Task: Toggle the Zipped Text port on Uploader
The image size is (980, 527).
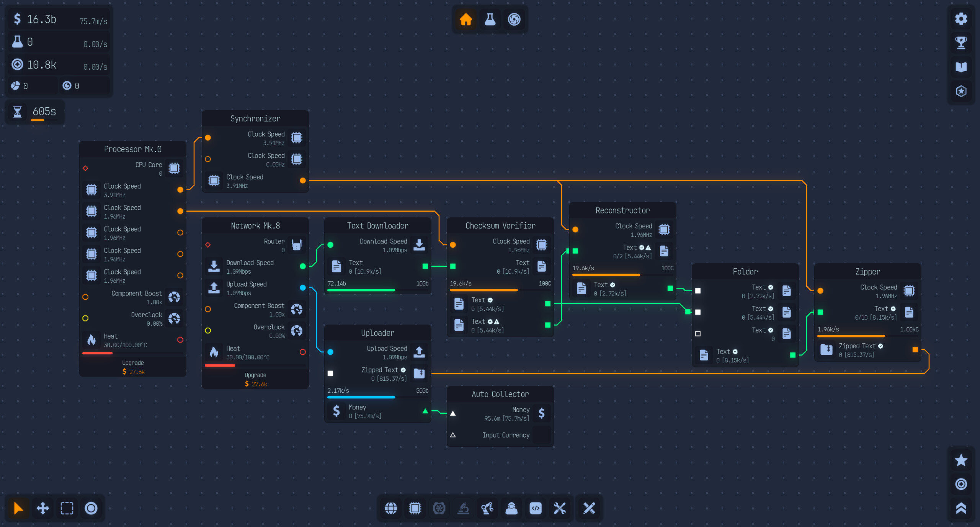Action: [330, 373]
